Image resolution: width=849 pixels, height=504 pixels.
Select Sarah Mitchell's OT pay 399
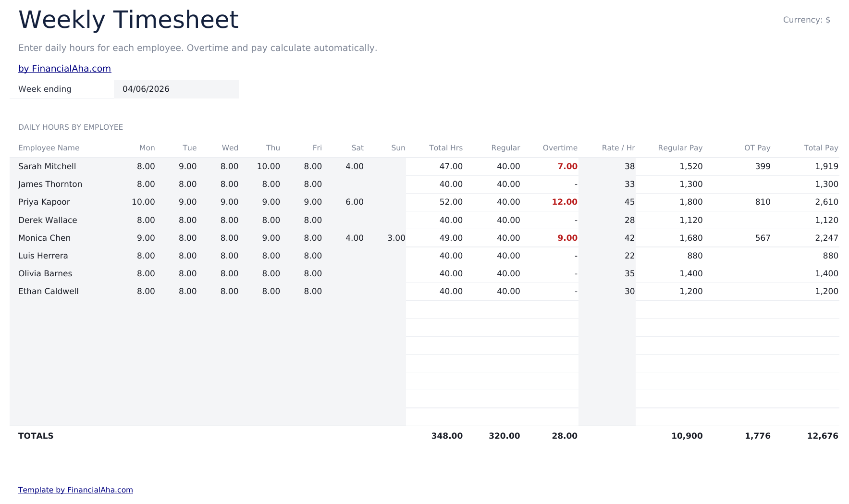coord(763,166)
